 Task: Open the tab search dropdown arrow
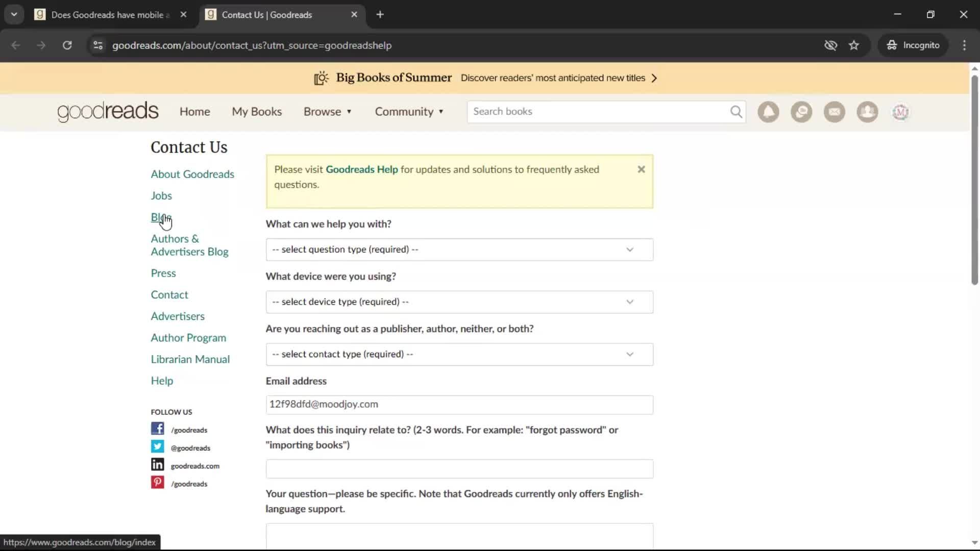click(14, 15)
